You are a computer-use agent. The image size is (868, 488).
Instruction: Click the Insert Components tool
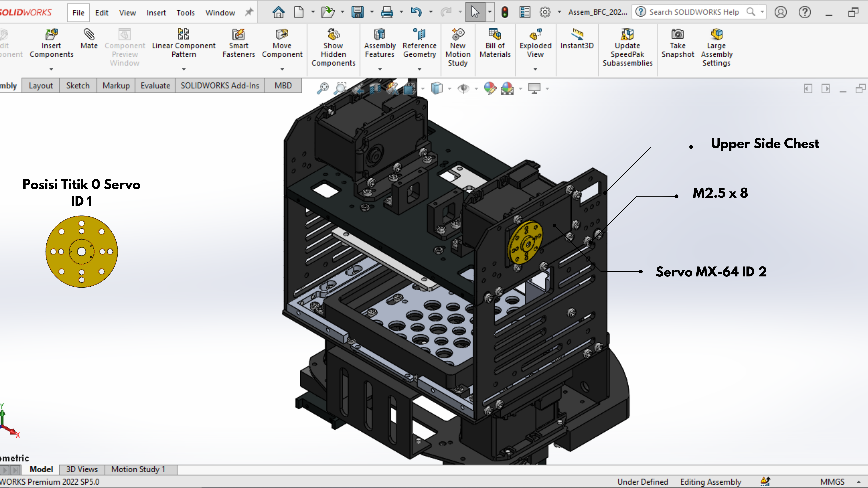pos(51,44)
